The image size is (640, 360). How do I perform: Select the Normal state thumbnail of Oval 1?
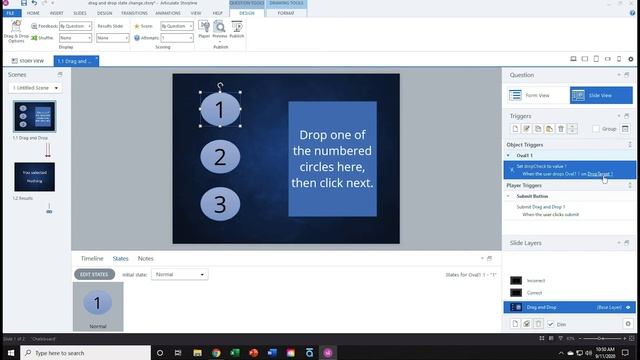click(98, 307)
